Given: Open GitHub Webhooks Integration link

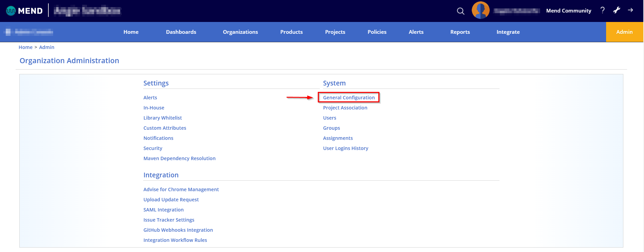Looking at the screenshot, I should click(x=178, y=230).
